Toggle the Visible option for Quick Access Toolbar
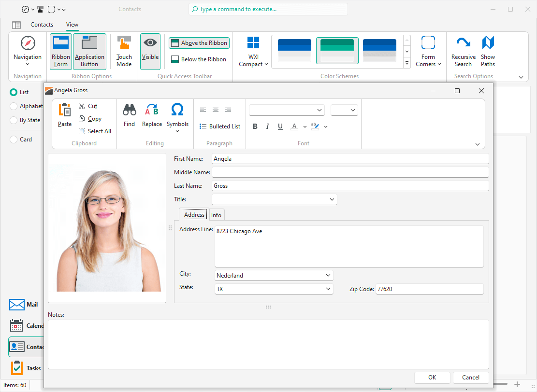537x392 pixels. coord(150,51)
